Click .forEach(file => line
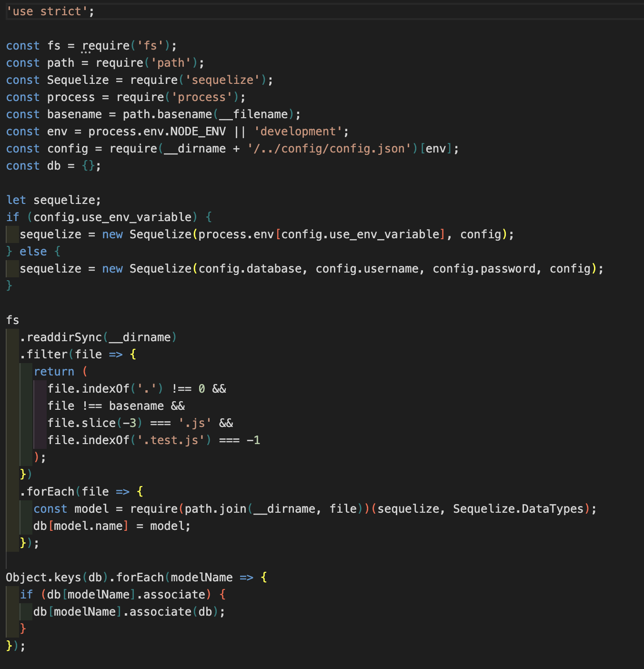 point(81,492)
